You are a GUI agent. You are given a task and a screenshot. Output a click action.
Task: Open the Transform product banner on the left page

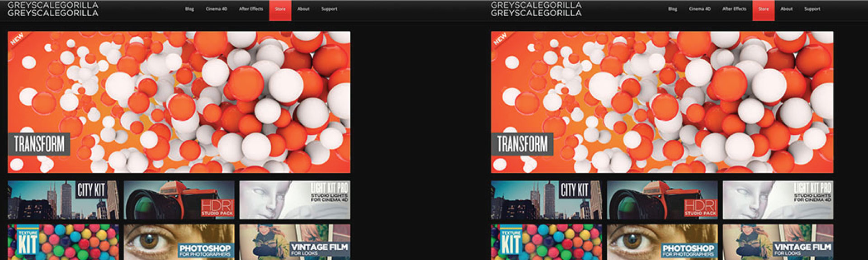click(x=179, y=102)
